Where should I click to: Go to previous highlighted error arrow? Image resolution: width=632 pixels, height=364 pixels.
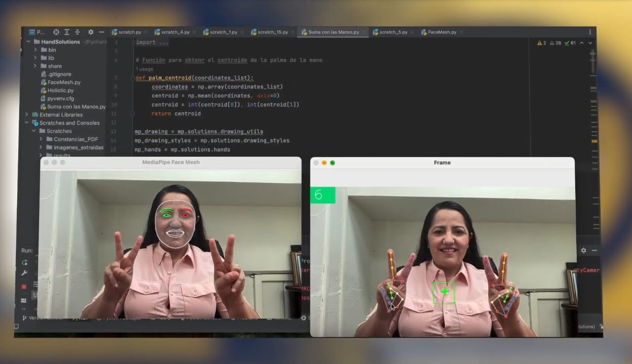[x=582, y=43]
